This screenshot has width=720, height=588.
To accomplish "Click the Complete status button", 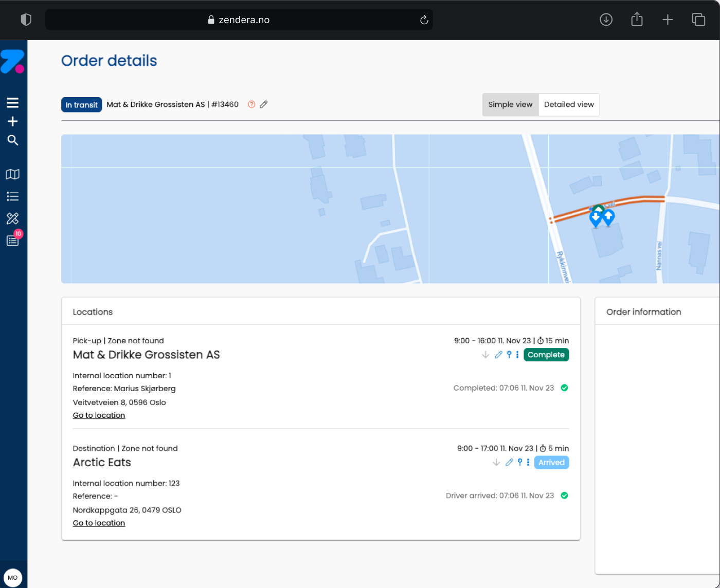I will [546, 355].
